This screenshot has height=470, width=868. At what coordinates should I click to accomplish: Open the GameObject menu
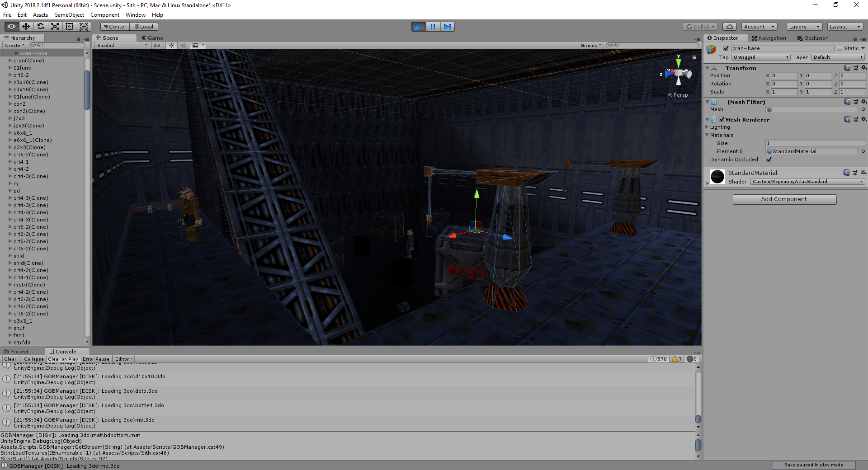[69, 15]
